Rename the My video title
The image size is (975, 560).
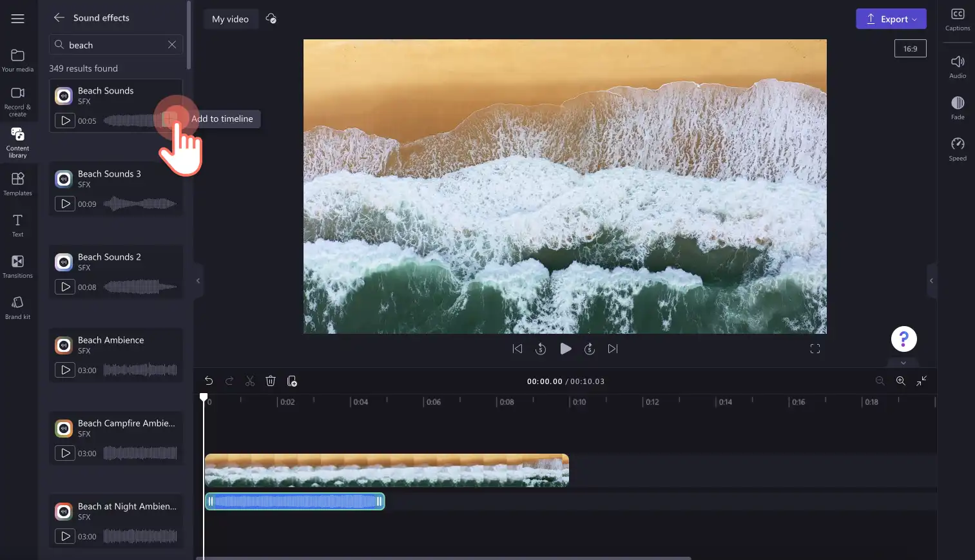pyautogui.click(x=230, y=19)
